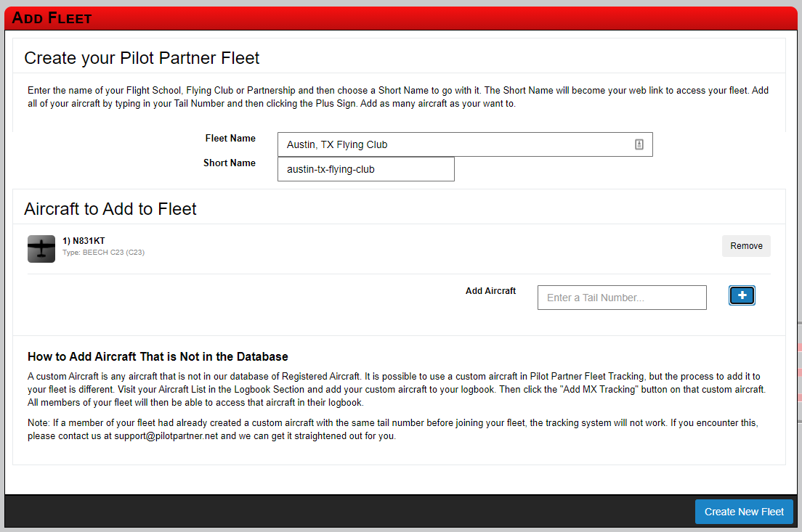Focus the Fleet Name input field
802x532 pixels.
pos(465,144)
